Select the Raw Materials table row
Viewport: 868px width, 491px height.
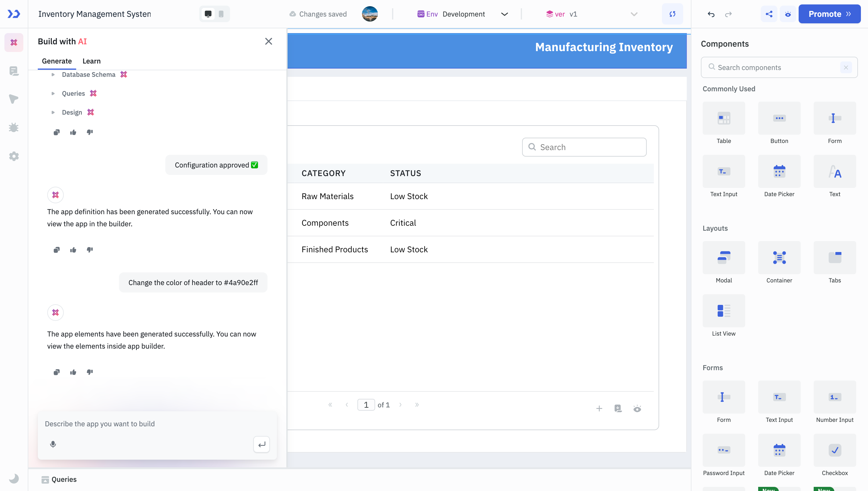click(470, 196)
